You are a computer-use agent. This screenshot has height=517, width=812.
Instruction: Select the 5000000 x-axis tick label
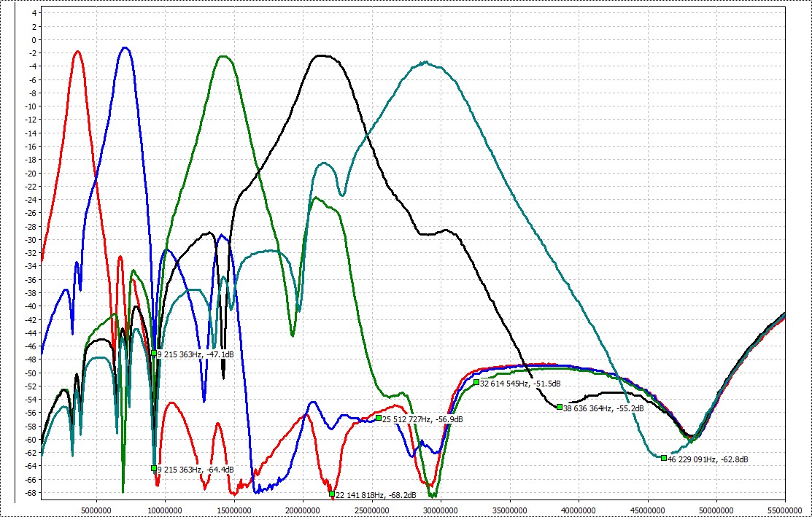96,509
